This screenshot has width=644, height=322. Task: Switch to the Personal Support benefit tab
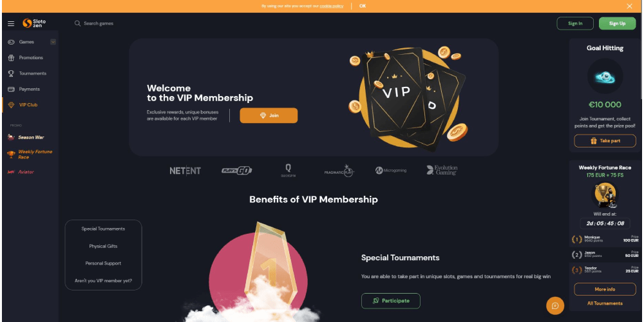pos(103,263)
